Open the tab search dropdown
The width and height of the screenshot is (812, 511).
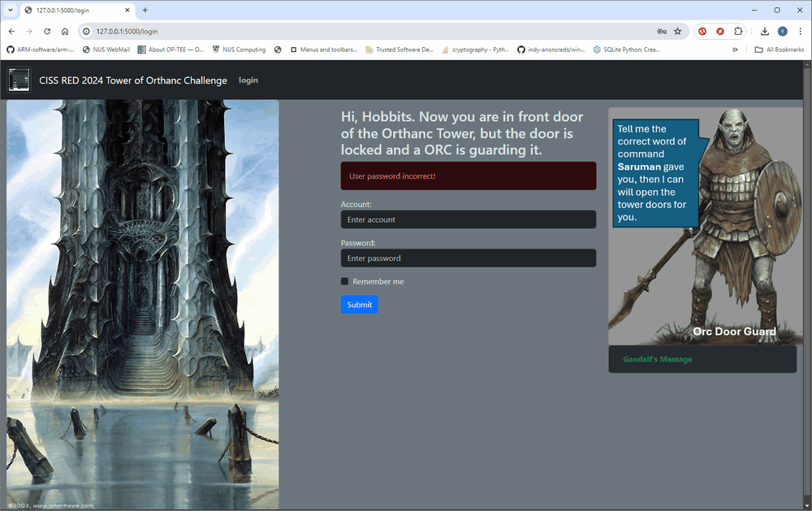point(11,10)
